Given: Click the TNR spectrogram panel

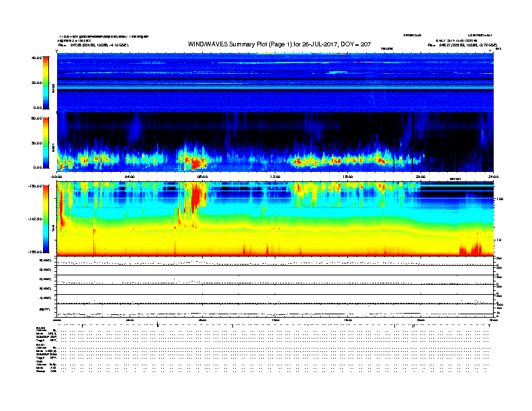Looking at the screenshot, I should coord(275,219).
